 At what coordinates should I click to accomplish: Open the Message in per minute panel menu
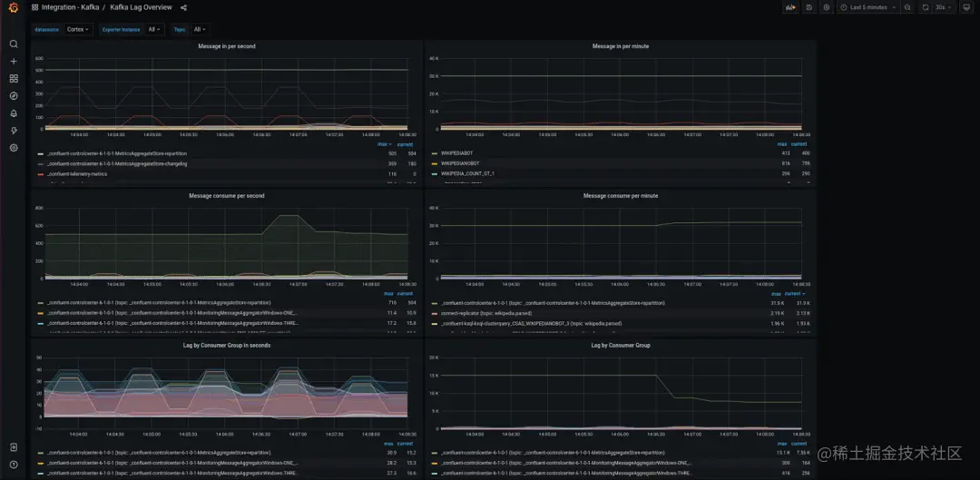click(620, 46)
